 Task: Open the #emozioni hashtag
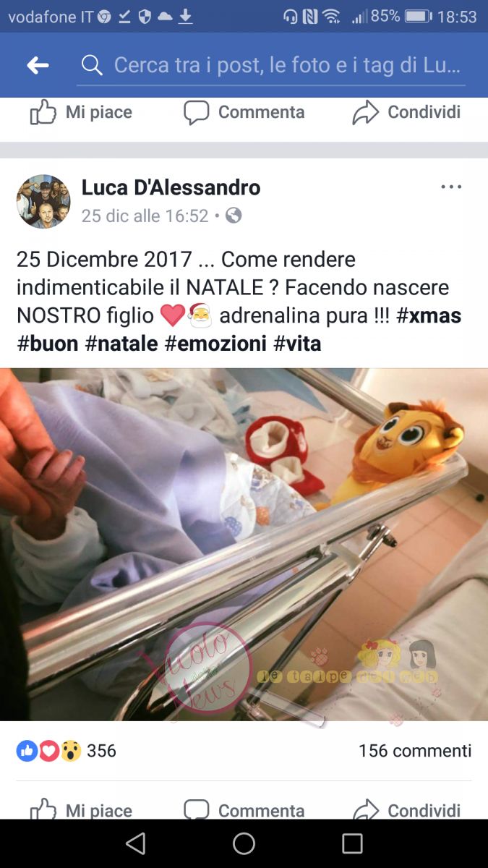[x=215, y=343]
